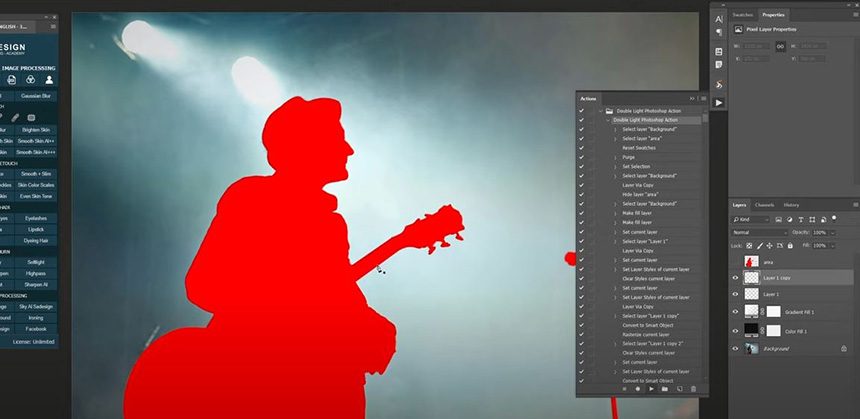Play selection from Actions panel footer
This screenshot has height=419, width=860.
tap(652, 389)
